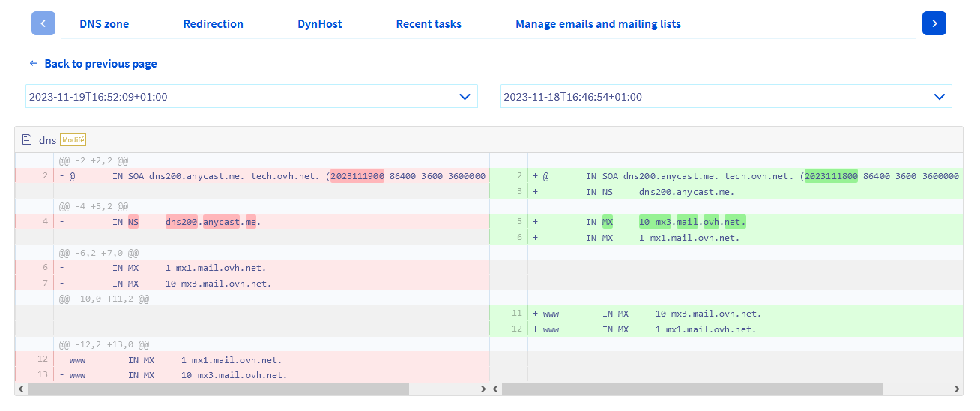Click the back arrow icon before Back to previous page
Image resolution: width=980 pixels, height=411 pixels.
coord(34,64)
